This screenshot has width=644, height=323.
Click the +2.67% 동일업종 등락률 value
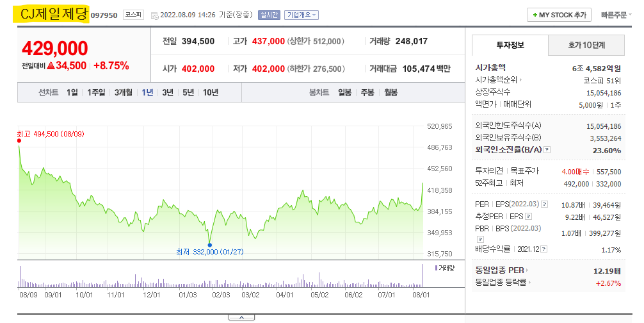coord(608,283)
